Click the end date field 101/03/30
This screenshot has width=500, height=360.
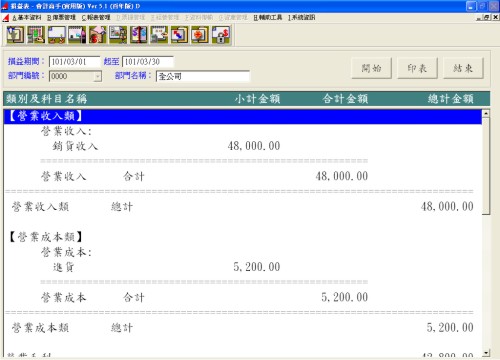click(148, 62)
